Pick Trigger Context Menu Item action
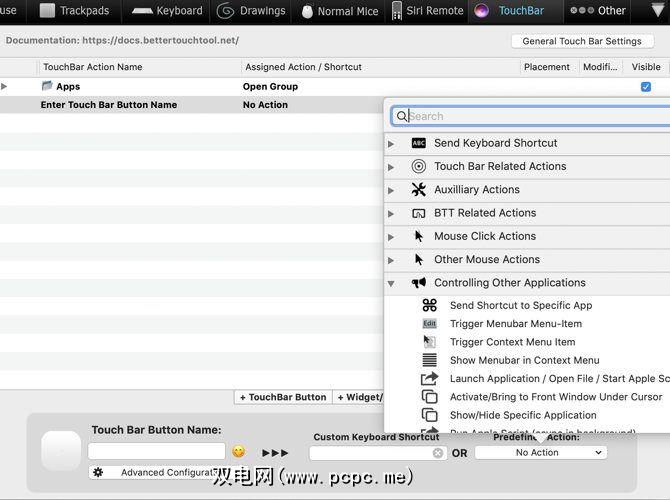This screenshot has width=670, height=500. click(x=512, y=342)
